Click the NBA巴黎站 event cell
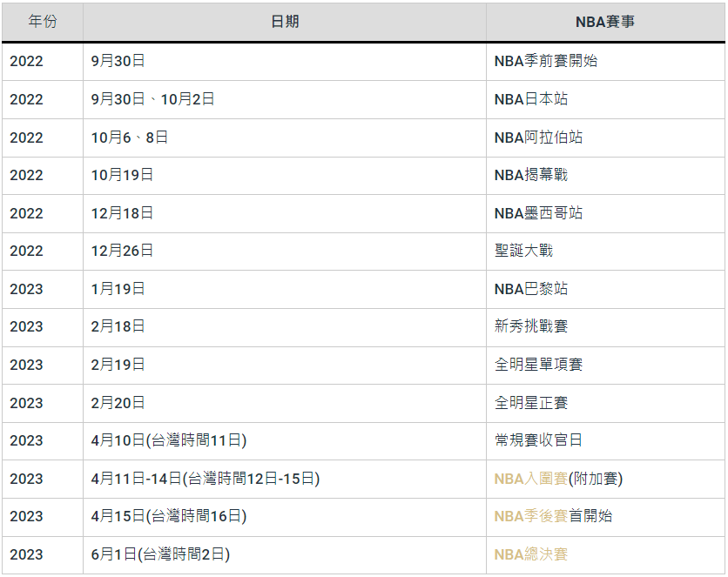 tap(530, 289)
